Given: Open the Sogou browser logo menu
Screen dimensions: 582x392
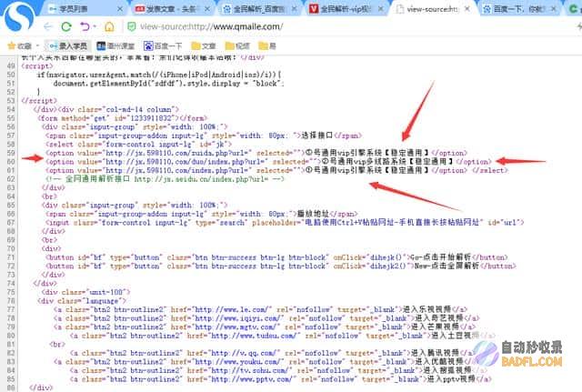Looking at the screenshot, I should [x=19, y=16].
